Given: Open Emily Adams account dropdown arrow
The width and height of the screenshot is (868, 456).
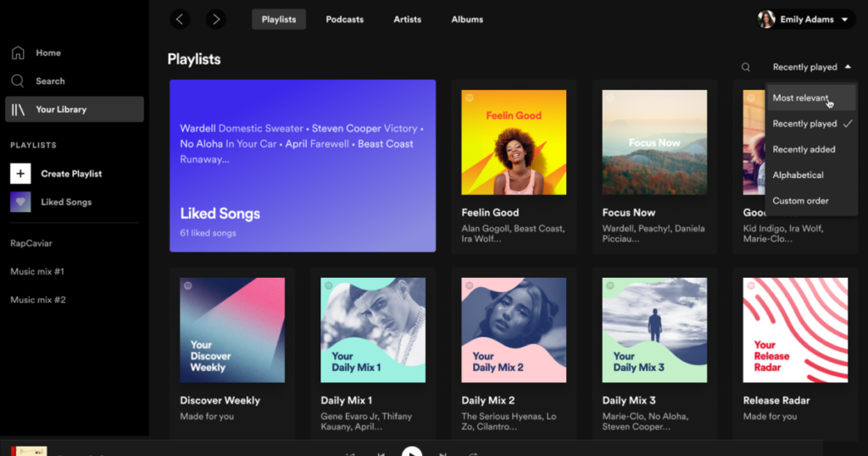Looking at the screenshot, I should [845, 19].
